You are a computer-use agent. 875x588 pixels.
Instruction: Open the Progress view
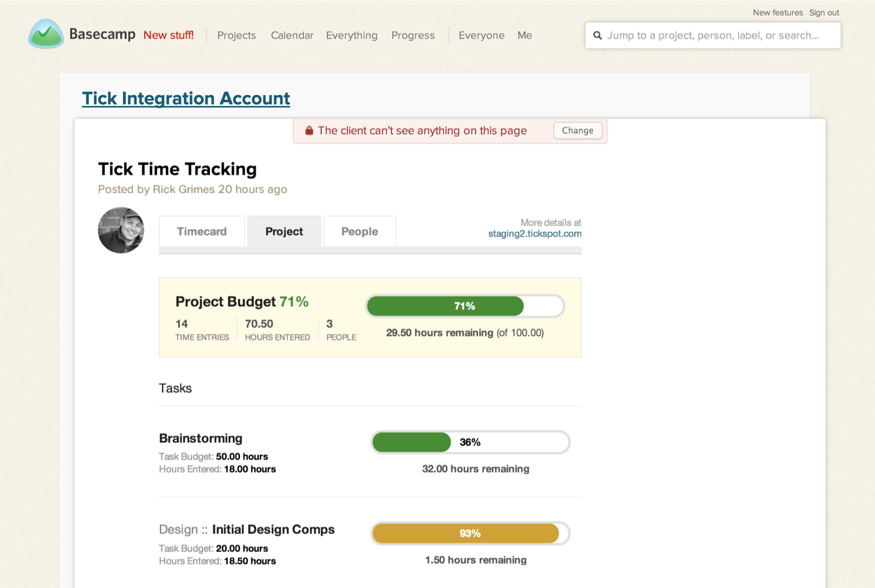412,36
